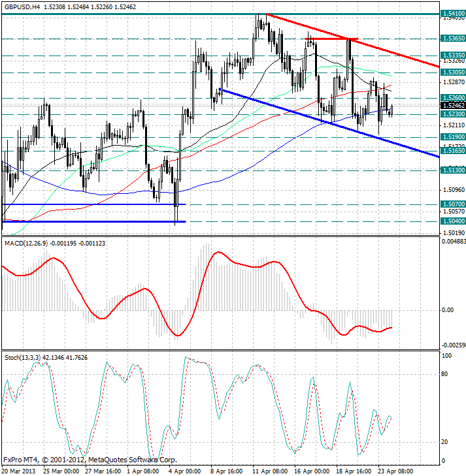Select the short red horizontal line at 1.53650
The height and width of the screenshot is (476, 466).
(331, 39)
